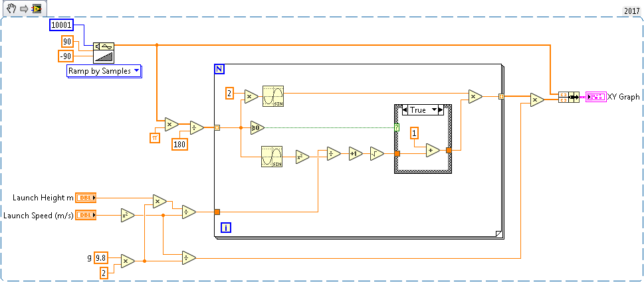Image resolution: width=644 pixels, height=282 pixels.
Task: Select the increment +1 node
Action: [354, 154]
